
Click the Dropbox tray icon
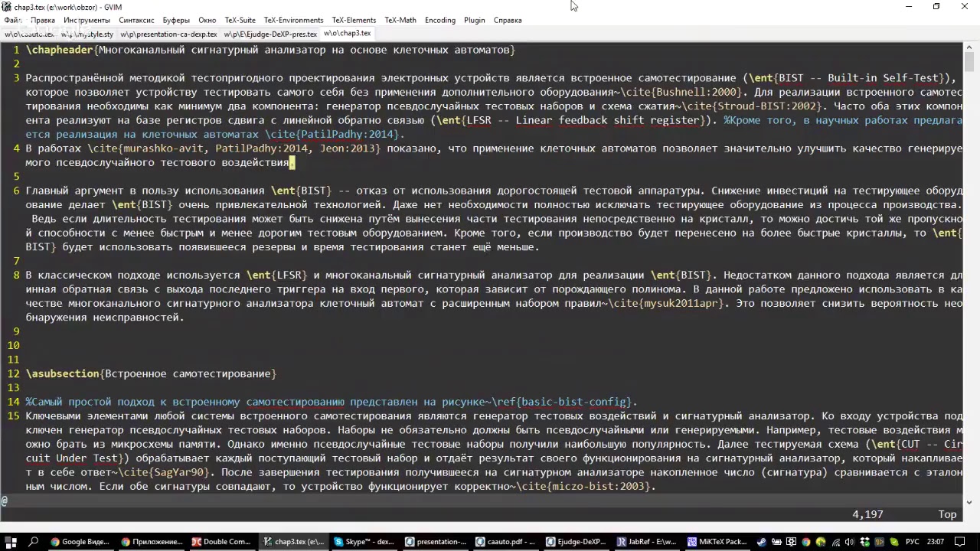[864, 542]
